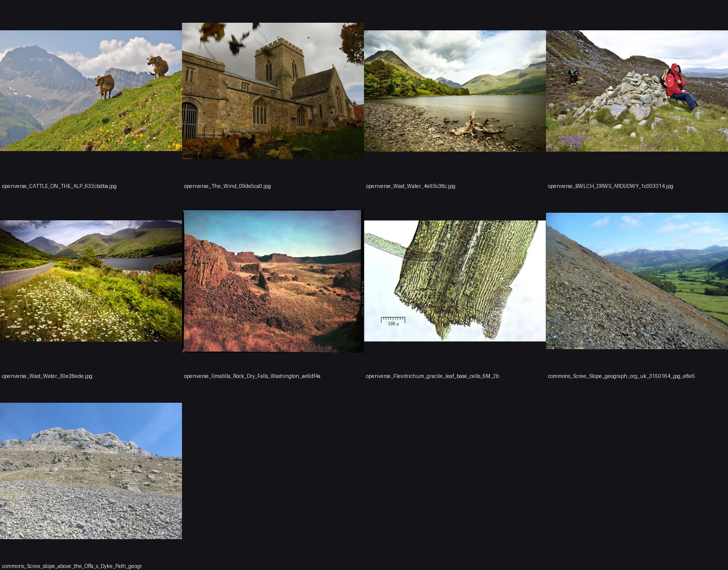
Task: Open the moss leaf microscope image
Action: pos(455,281)
